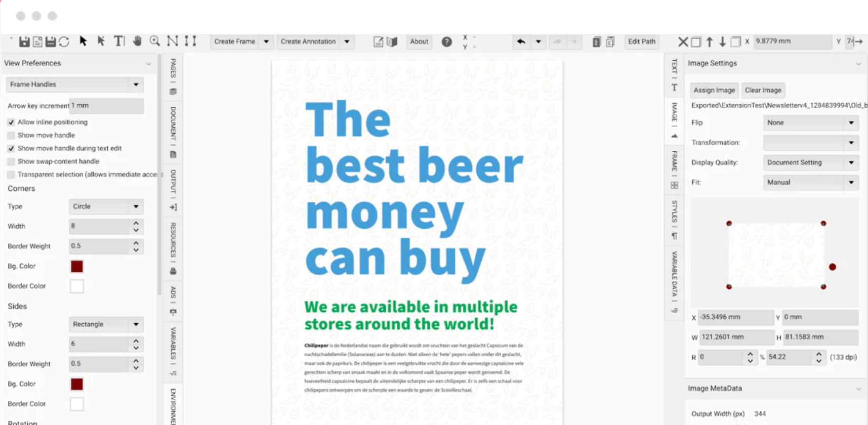Screen dimensions: 868x425
Task: Toggle Allow inline positioning checkbox
Action: (x=11, y=122)
